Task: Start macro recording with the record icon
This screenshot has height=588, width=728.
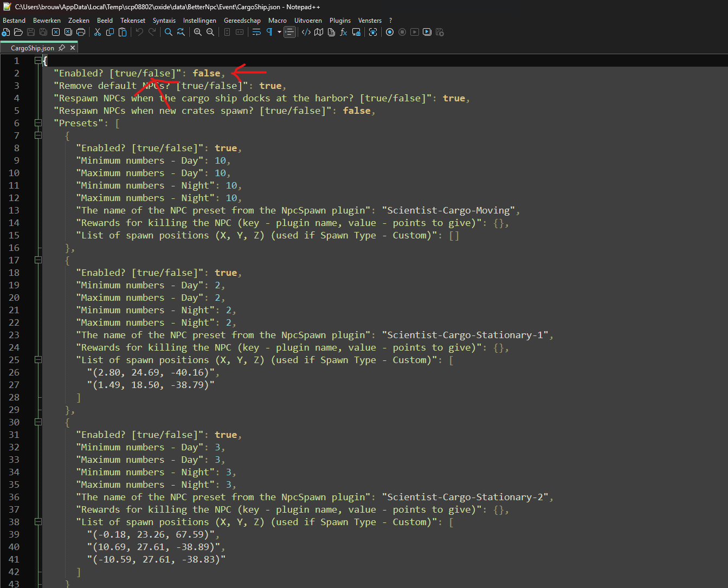Action: [389, 33]
